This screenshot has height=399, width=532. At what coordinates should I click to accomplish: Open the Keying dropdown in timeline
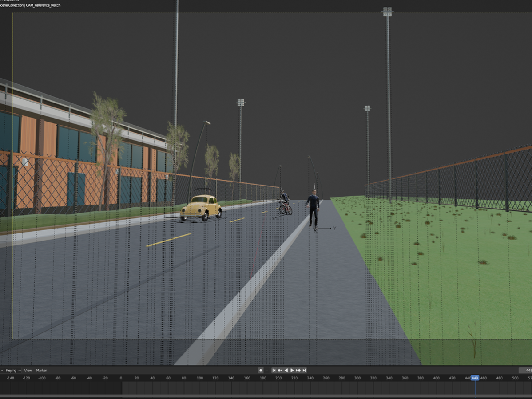click(x=13, y=371)
